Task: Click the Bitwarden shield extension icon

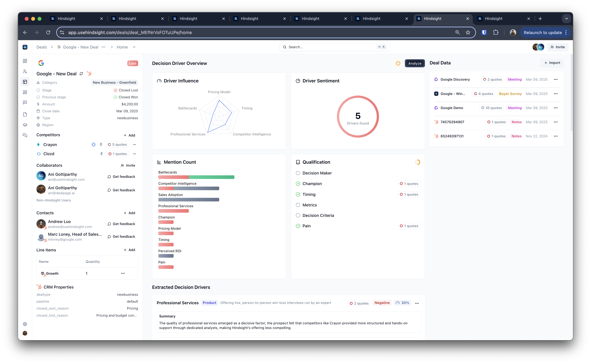Action: pos(484,32)
